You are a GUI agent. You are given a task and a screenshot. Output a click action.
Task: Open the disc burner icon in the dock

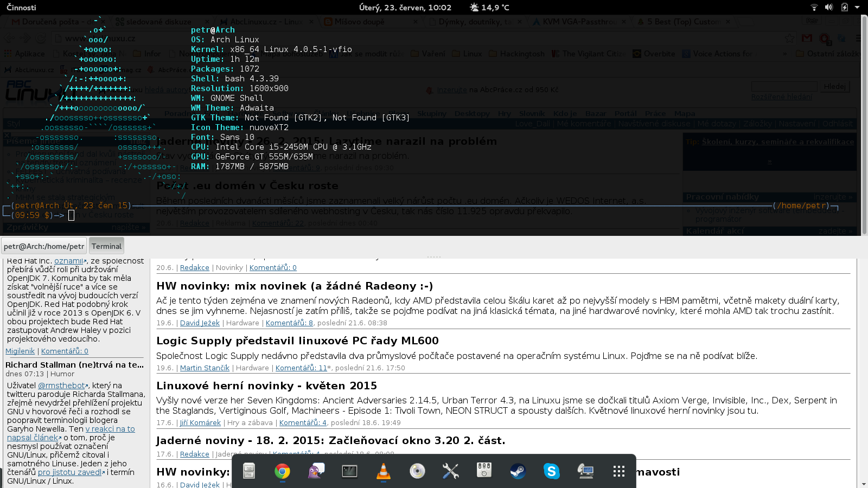tap(417, 471)
